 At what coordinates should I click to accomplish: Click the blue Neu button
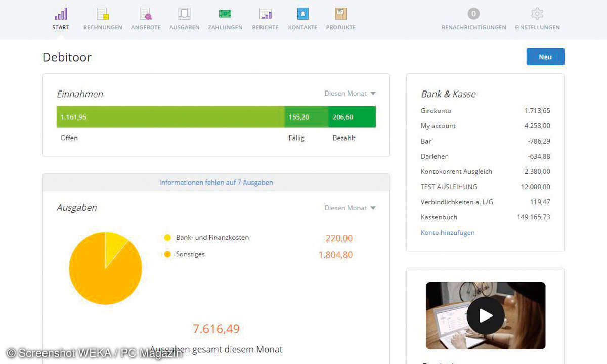(545, 57)
